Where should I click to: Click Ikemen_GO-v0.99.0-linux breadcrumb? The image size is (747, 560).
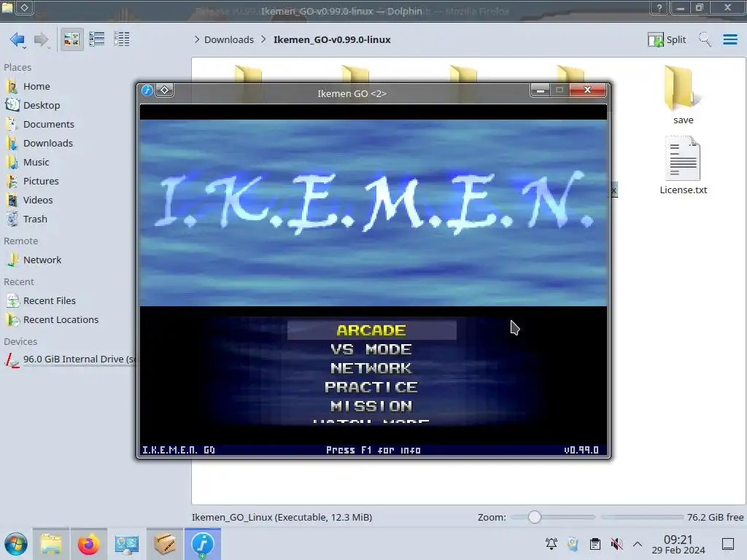pos(332,39)
